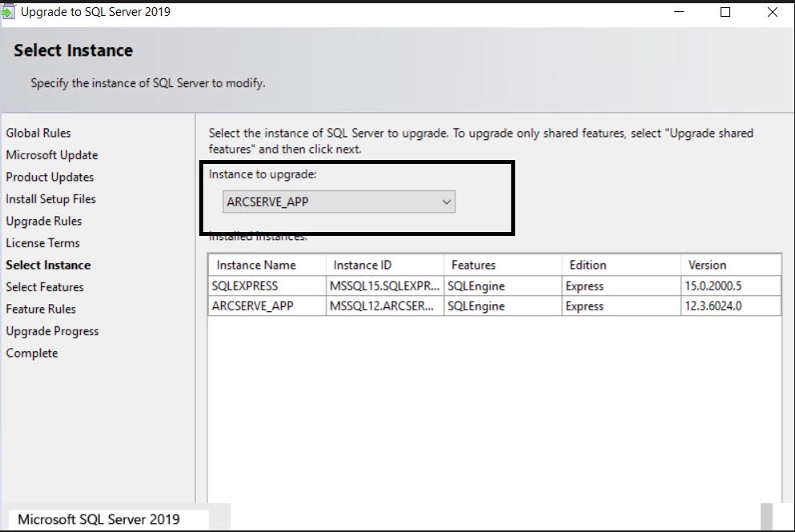
Task: Click Express edition in ARCSERVE_APP row
Action: coord(621,306)
